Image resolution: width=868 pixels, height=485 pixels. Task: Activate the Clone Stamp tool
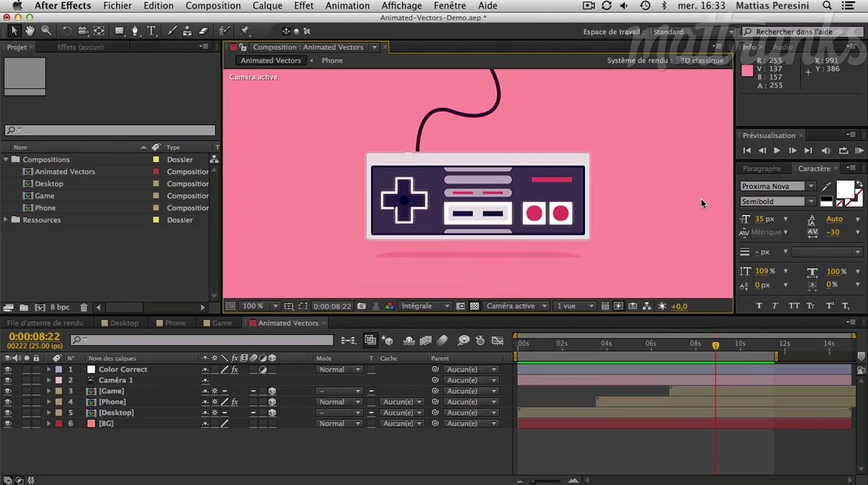click(x=187, y=31)
